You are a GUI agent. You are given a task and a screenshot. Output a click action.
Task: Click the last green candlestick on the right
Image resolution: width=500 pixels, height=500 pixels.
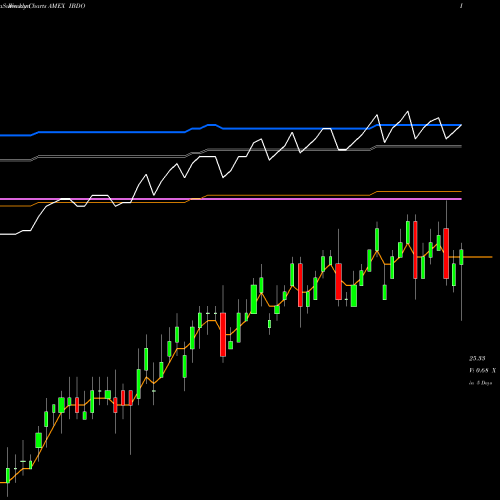coord(461,257)
